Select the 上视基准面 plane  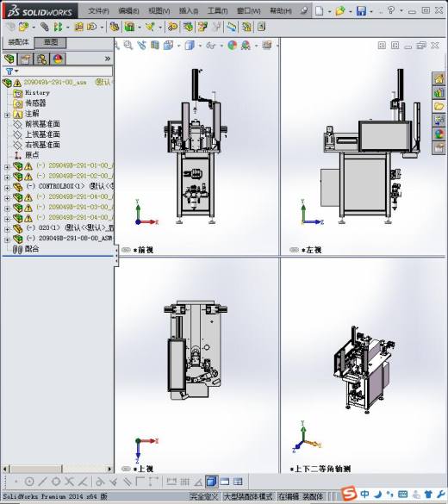coord(43,134)
